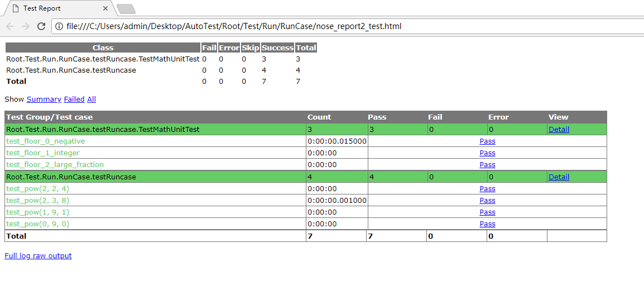Show only Failed tests
Viewport: 644px width, 299px height.
74,99
